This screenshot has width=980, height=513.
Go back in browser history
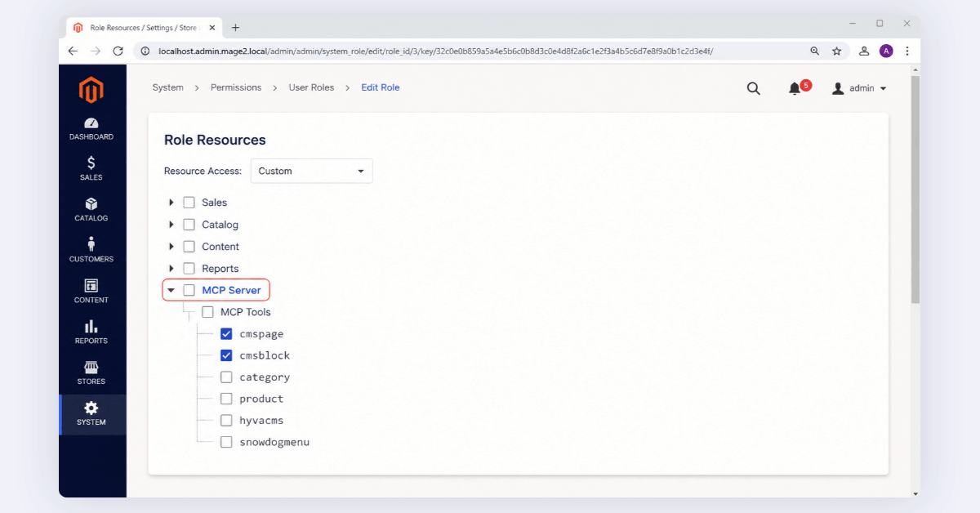pyautogui.click(x=73, y=51)
